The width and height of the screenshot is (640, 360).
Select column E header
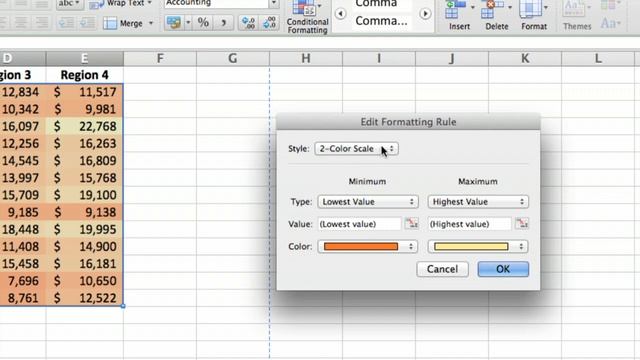84,58
